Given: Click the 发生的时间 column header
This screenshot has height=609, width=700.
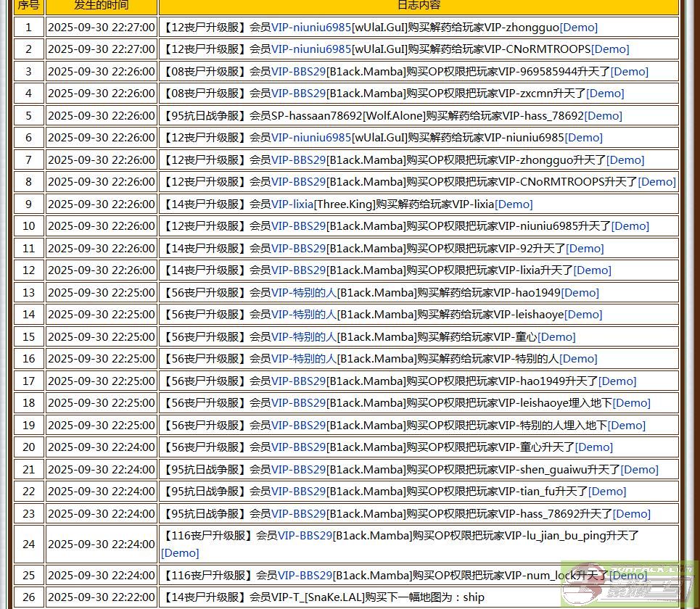Looking at the screenshot, I should [102, 6].
